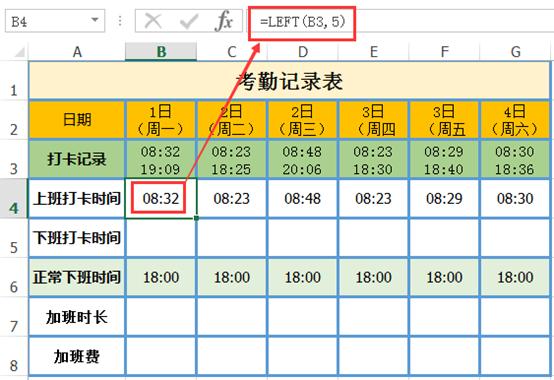The width and height of the screenshot is (554, 380).
Task: Select the 1日（周一） cell
Action: pos(161,120)
